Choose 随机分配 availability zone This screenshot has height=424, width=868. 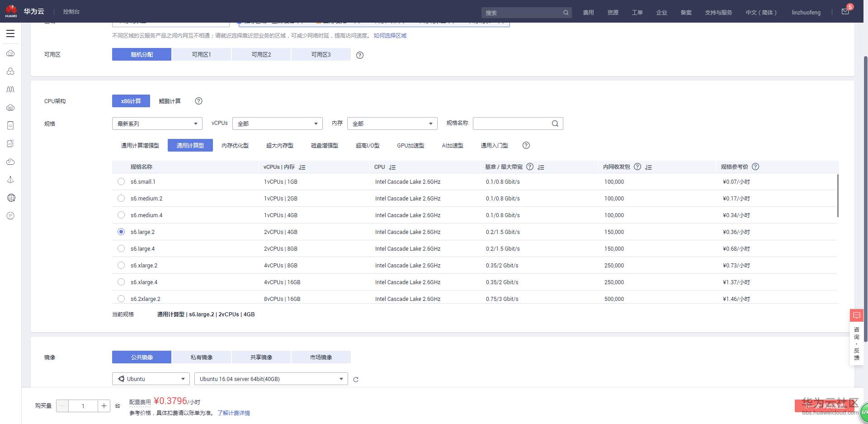coord(142,54)
